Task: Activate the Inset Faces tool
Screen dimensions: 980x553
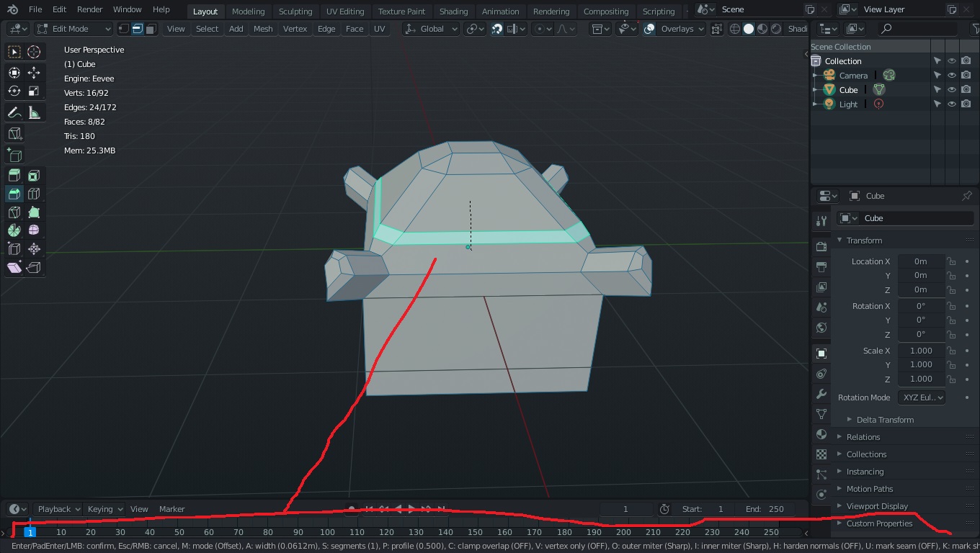Action: (x=34, y=176)
